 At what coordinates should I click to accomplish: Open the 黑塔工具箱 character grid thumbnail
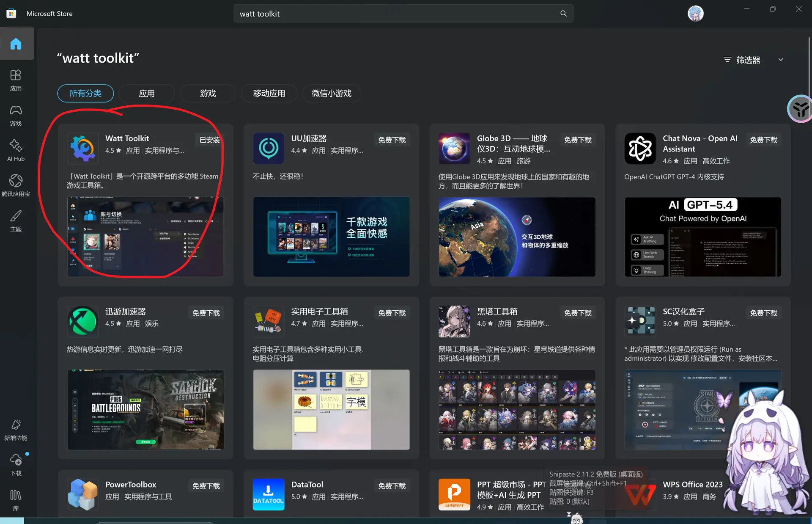coord(517,410)
